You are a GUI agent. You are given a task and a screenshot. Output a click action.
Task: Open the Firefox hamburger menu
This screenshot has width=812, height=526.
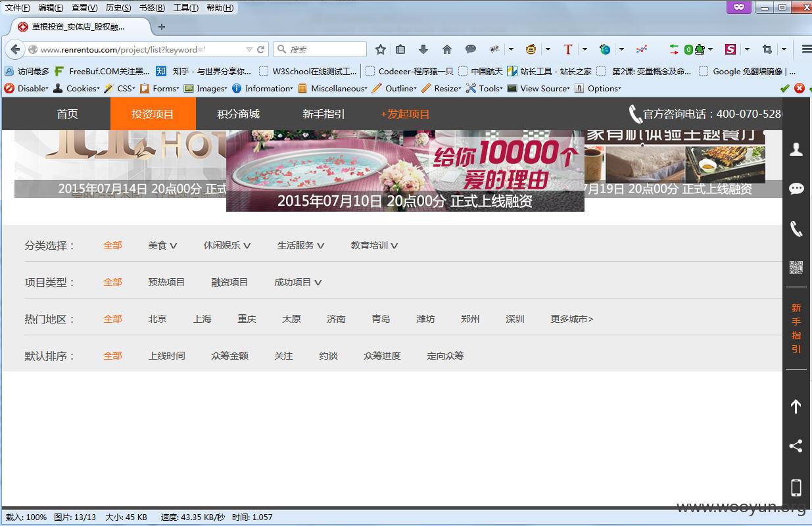click(806, 49)
